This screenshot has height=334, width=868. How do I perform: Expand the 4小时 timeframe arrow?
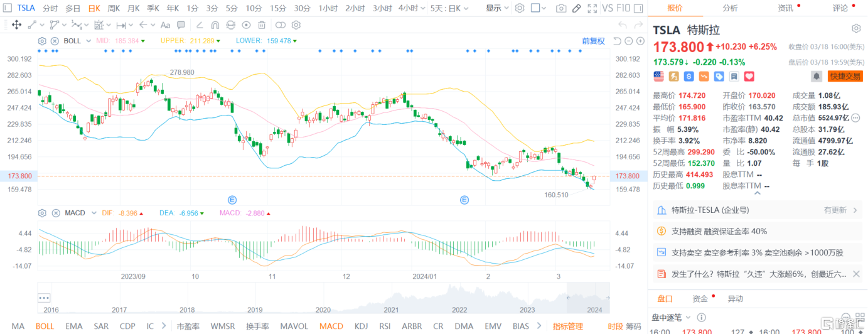tap(423, 8)
